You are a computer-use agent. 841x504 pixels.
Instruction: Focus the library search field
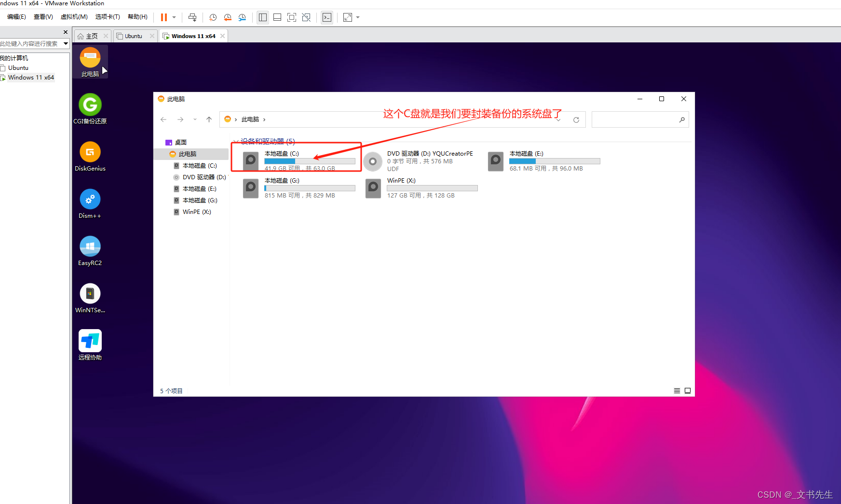30,43
